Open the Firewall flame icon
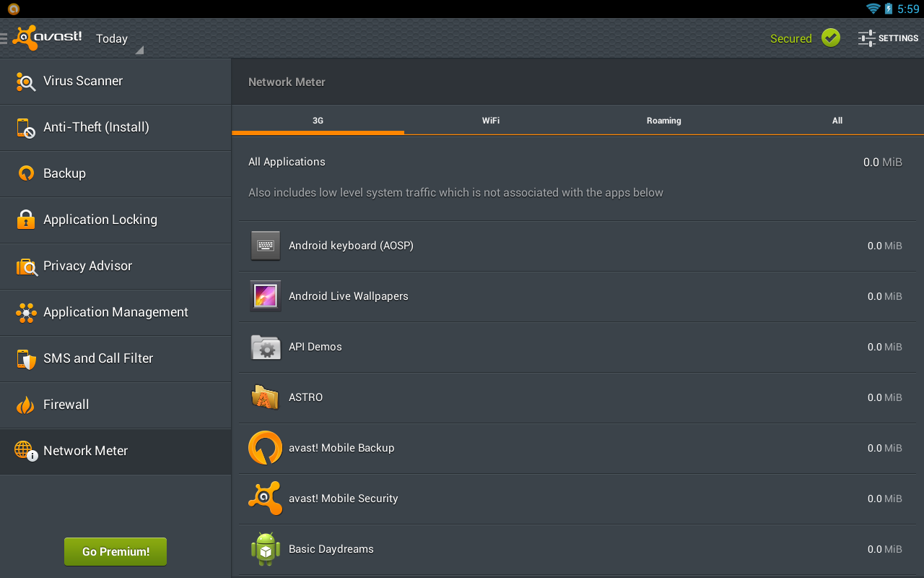This screenshot has width=924, height=578. click(25, 405)
